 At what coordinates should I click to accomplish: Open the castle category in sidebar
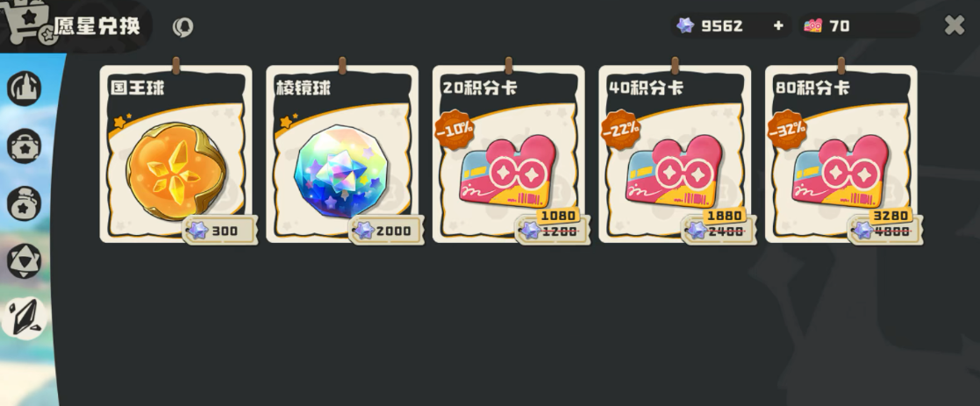point(25,88)
